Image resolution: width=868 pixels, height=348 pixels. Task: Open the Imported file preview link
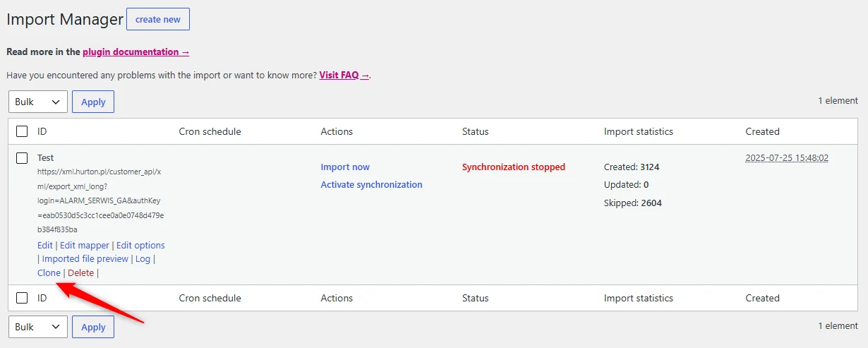tap(85, 259)
